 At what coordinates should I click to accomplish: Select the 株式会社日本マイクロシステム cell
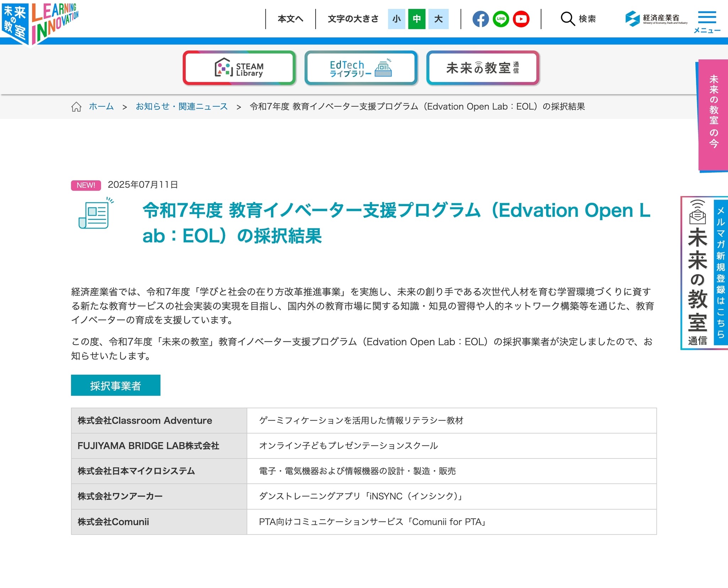159,471
